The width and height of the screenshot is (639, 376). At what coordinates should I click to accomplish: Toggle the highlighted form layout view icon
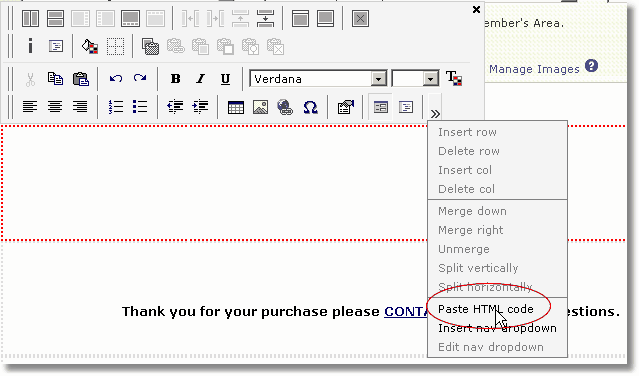tap(381, 107)
